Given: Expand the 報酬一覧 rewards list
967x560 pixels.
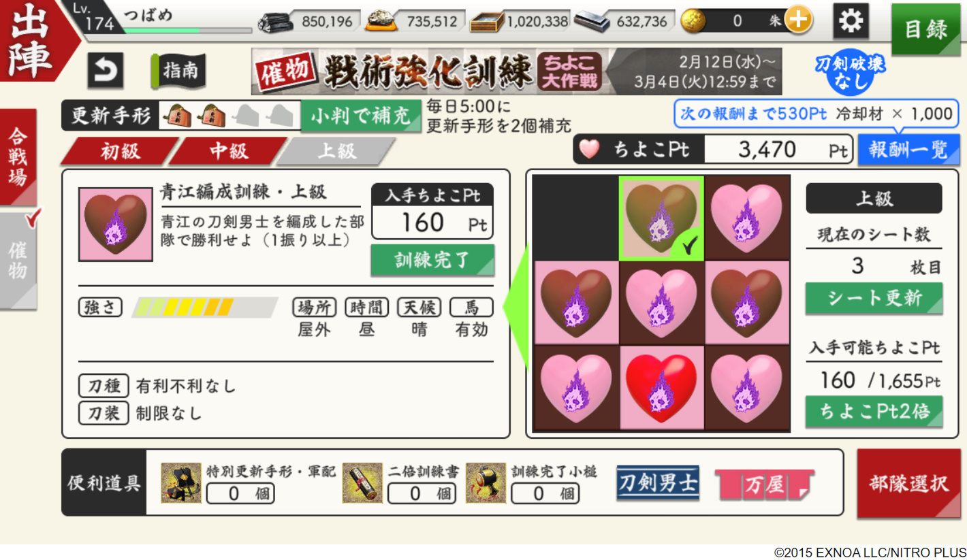Looking at the screenshot, I should point(907,150).
